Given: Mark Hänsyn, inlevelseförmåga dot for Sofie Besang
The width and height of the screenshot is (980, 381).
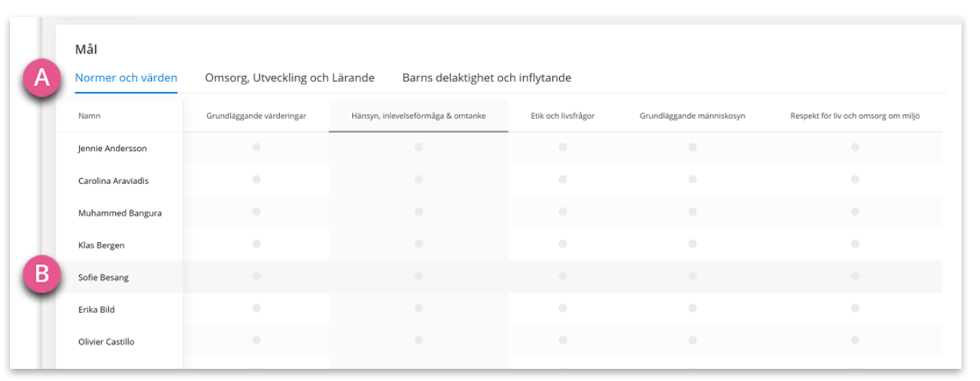Looking at the screenshot, I should [x=418, y=276].
